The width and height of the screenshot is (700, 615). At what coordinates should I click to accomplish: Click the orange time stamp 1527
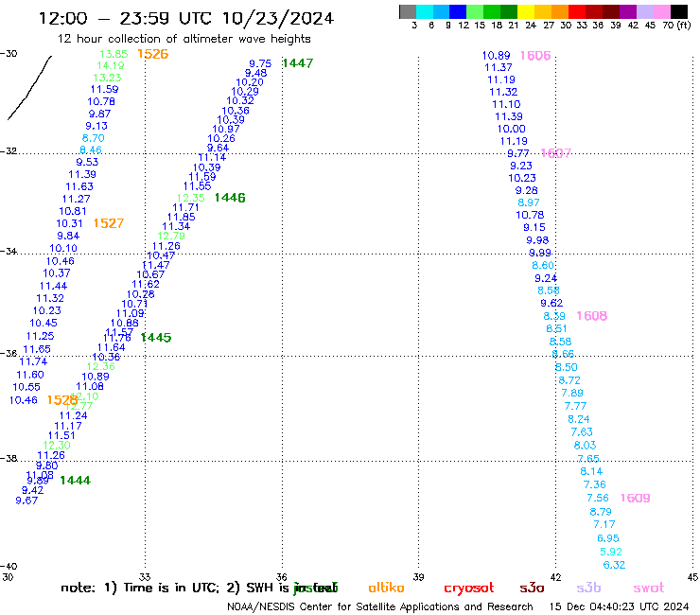tap(109, 223)
